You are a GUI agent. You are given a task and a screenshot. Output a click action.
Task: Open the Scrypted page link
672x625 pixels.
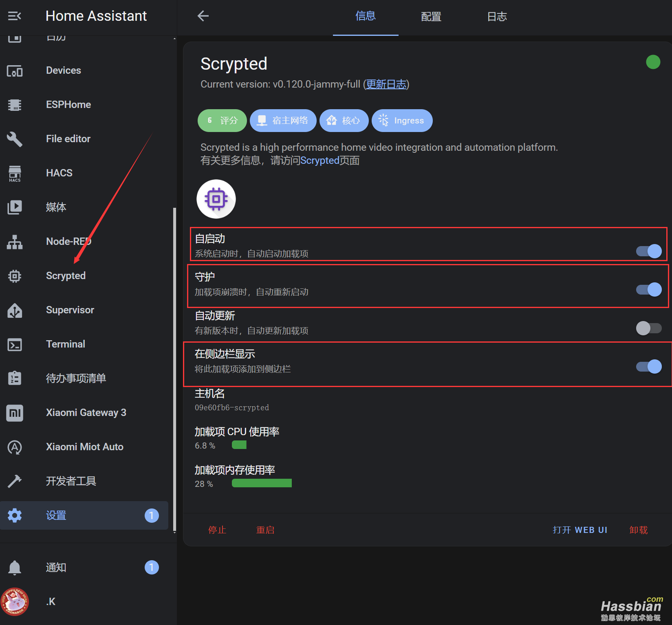[x=320, y=161]
